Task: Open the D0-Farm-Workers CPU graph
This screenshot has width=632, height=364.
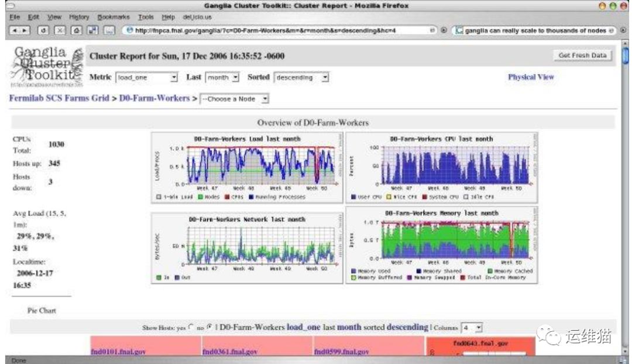Action: [442, 169]
